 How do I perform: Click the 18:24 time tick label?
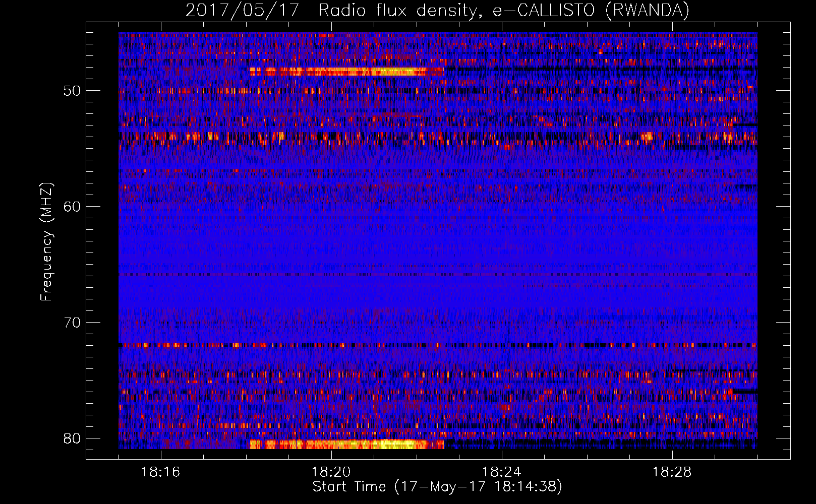(502, 472)
